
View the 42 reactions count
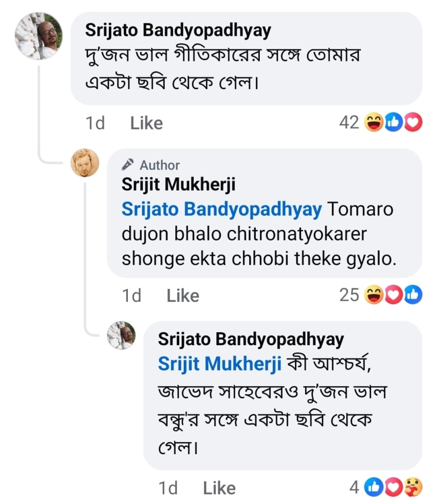click(x=349, y=122)
